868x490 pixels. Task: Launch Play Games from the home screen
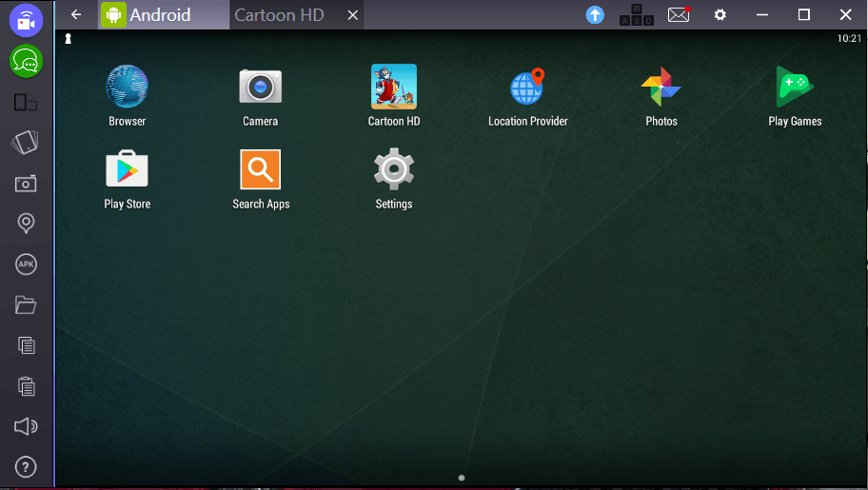pyautogui.click(x=795, y=88)
